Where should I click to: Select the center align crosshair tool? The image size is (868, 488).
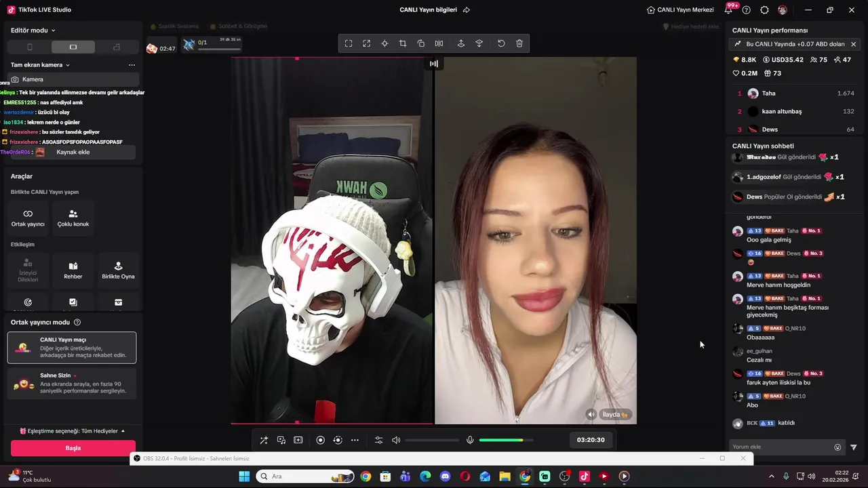click(384, 43)
